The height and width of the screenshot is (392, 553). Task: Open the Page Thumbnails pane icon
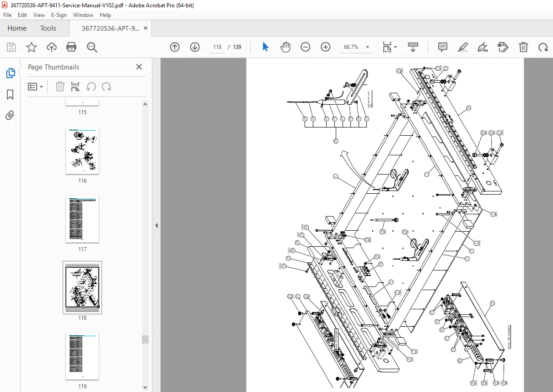10,73
